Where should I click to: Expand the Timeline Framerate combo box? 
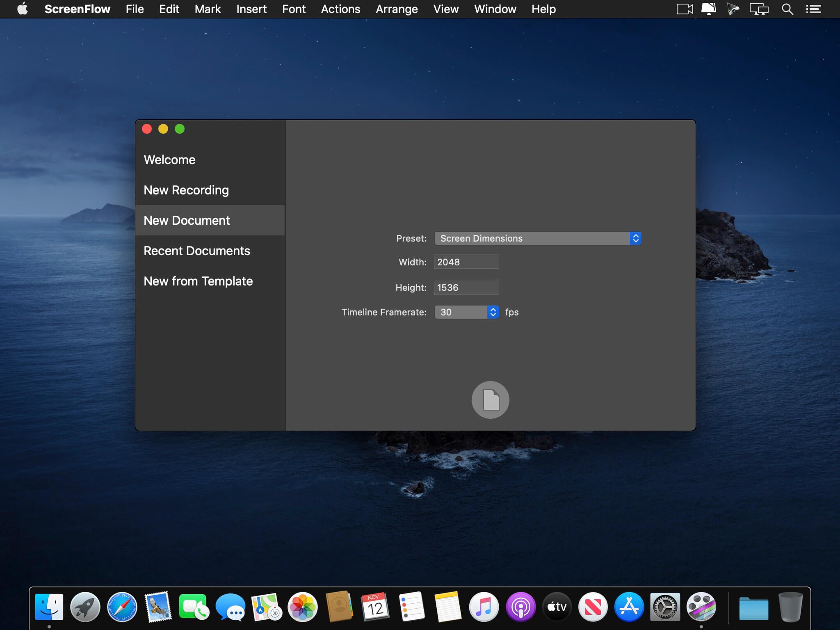coord(493,312)
